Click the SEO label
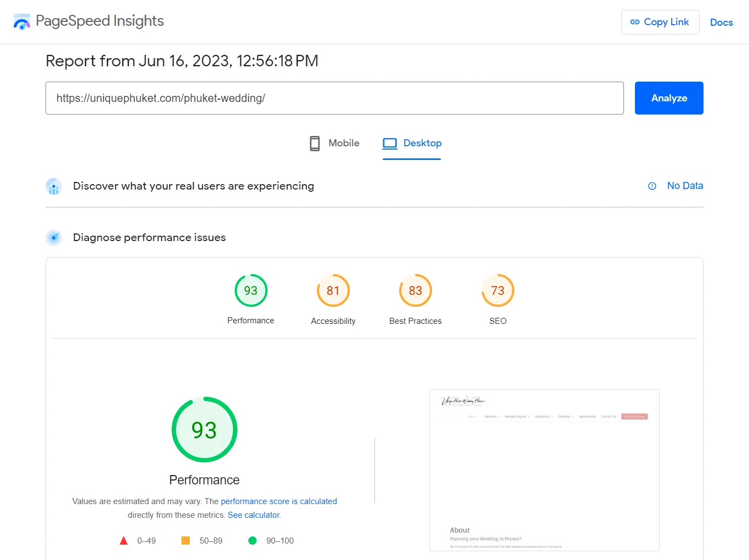The height and width of the screenshot is (560, 749). pyautogui.click(x=498, y=321)
